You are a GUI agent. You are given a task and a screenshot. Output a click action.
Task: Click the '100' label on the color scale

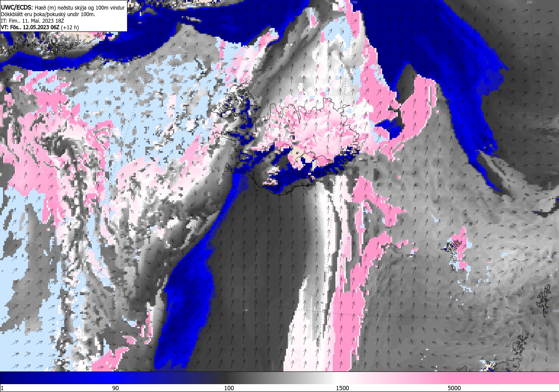coord(229,388)
